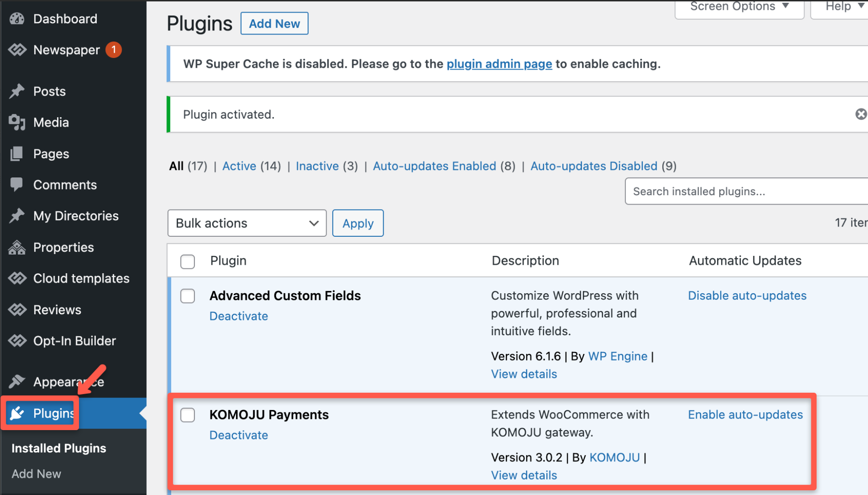The image size is (868, 495).
Task: Click the Search installed plugins field
Action: tap(746, 191)
